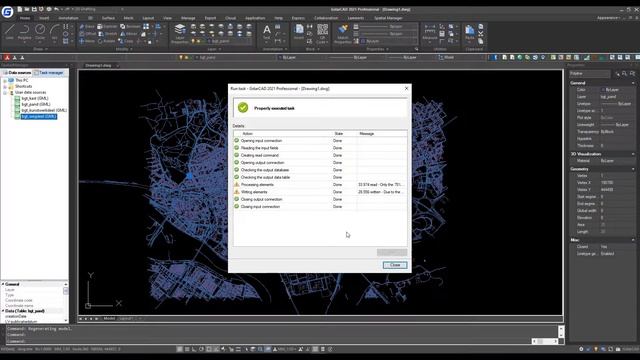Select bgt_pand (GML) data source
Screen dimensions: 640x360
[x=36, y=104]
